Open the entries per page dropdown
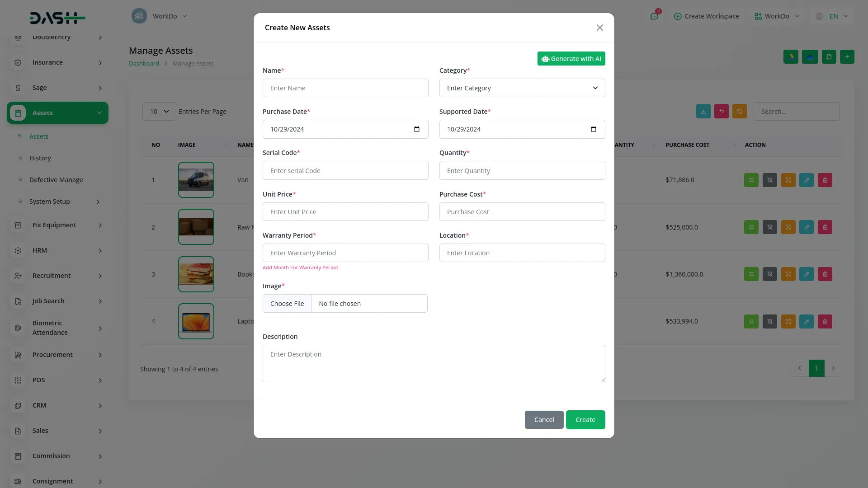This screenshot has width=868, height=488. pyautogui.click(x=159, y=112)
